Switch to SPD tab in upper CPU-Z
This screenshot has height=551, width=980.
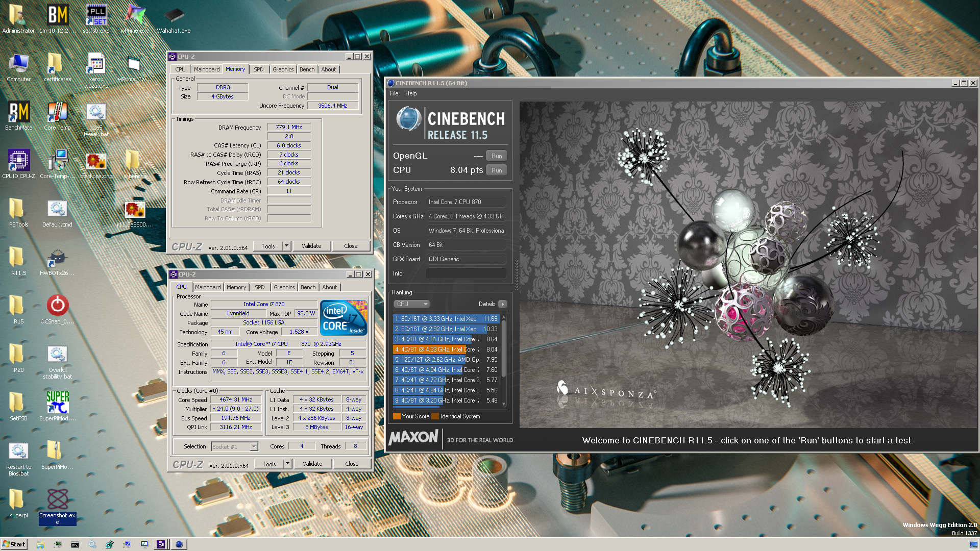pyautogui.click(x=259, y=69)
